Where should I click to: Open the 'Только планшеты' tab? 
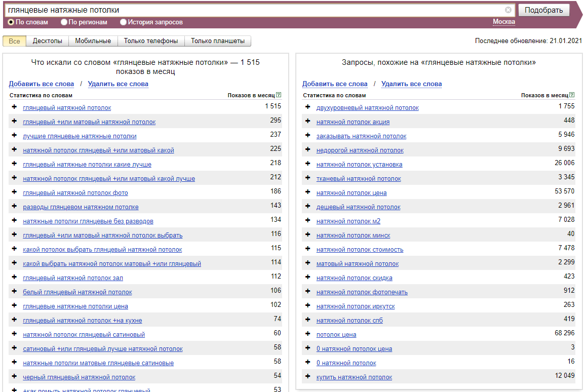218,41
